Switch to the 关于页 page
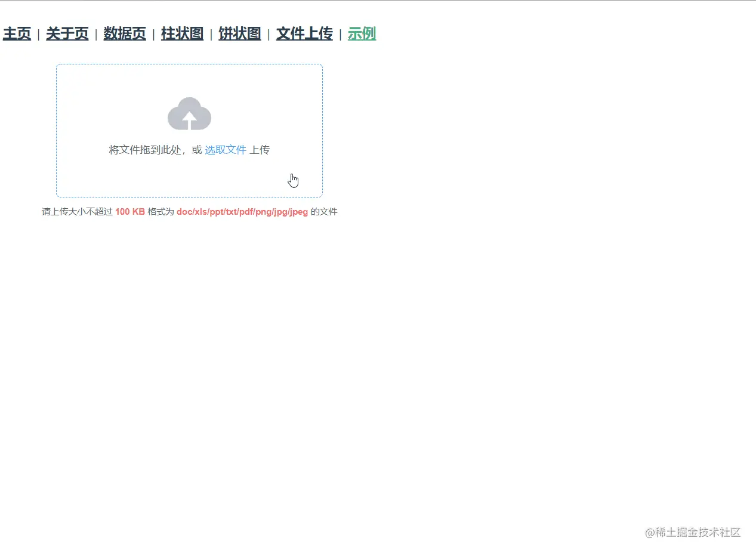The height and width of the screenshot is (553, 756). (67, 34)
